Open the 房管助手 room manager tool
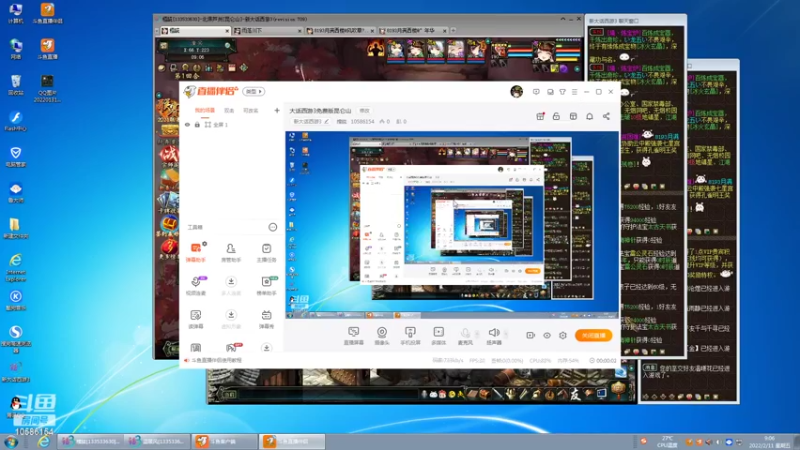The height and width of the screenshot is (450, 800). tap(231, 252)
